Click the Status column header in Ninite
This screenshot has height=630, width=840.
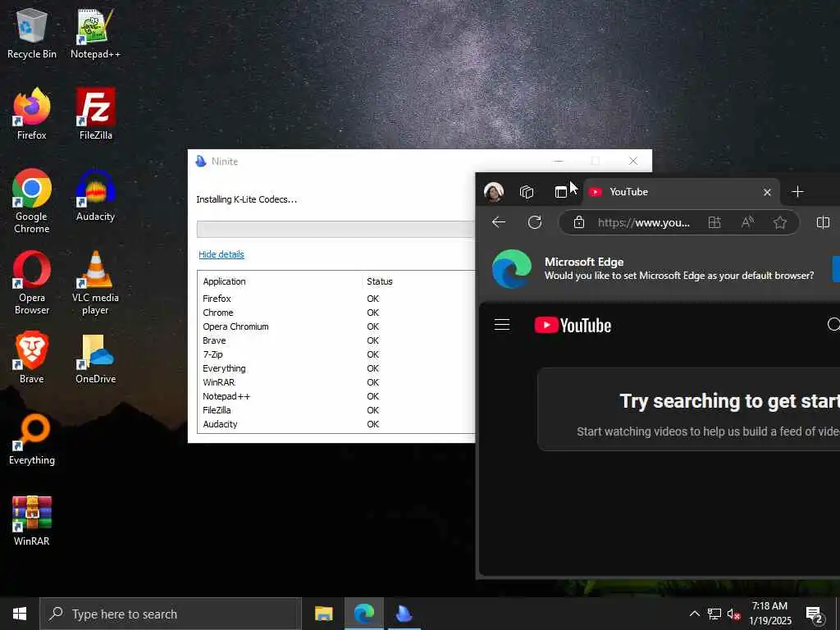coord(379,281)
